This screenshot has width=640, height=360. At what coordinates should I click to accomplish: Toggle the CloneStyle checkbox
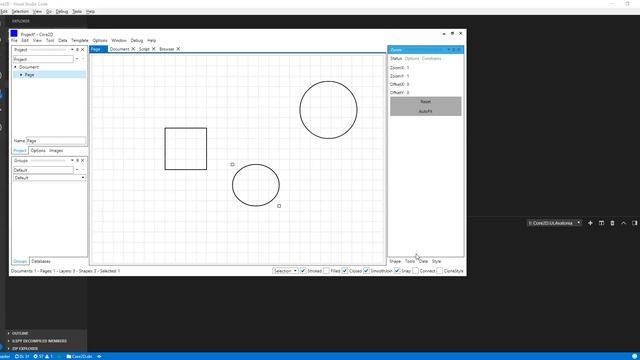click(439, 271)
